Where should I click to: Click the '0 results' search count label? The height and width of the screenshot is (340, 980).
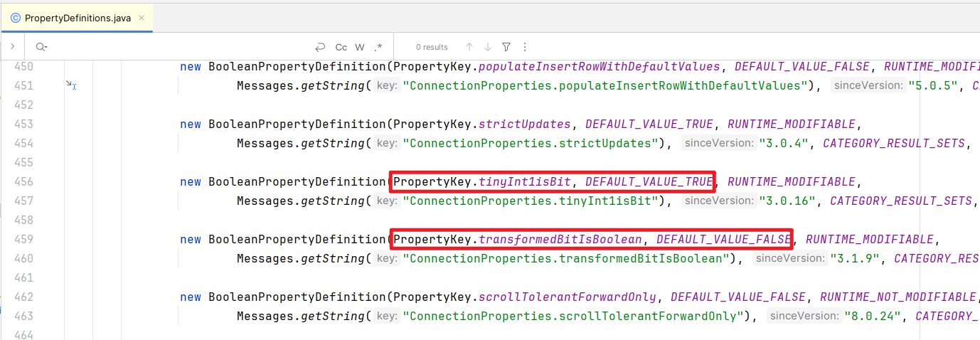tap(432, 47)
